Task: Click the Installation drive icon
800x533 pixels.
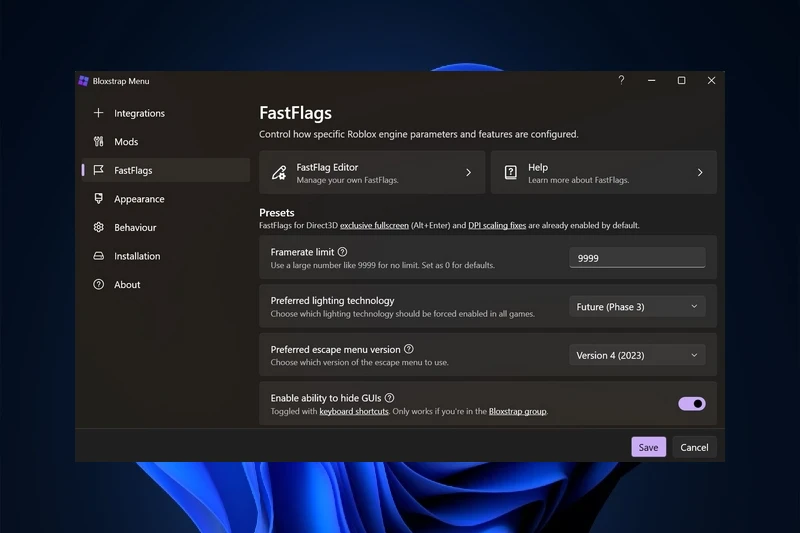Action: coord(98,256)
